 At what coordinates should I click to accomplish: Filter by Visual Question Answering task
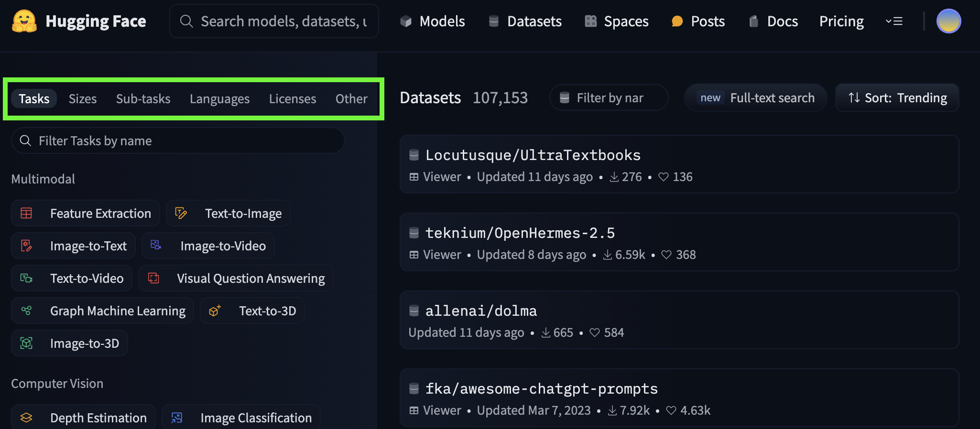(236, 278)
